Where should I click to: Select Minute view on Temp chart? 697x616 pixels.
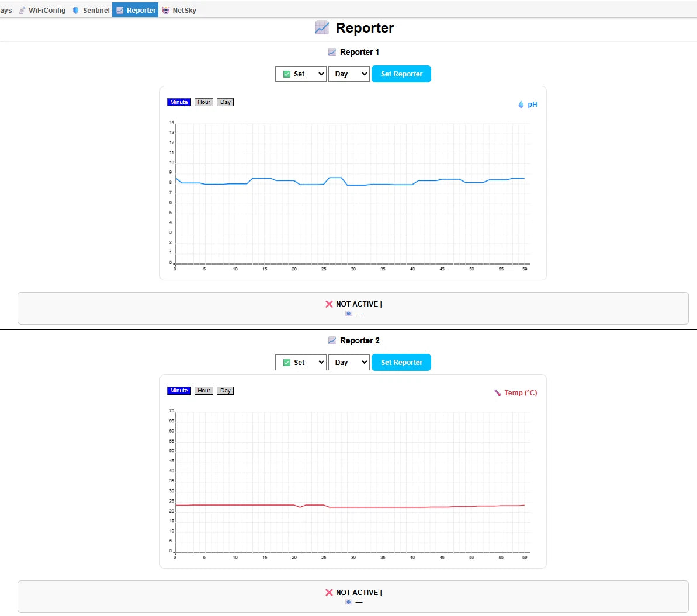click(x=179, y=391)
